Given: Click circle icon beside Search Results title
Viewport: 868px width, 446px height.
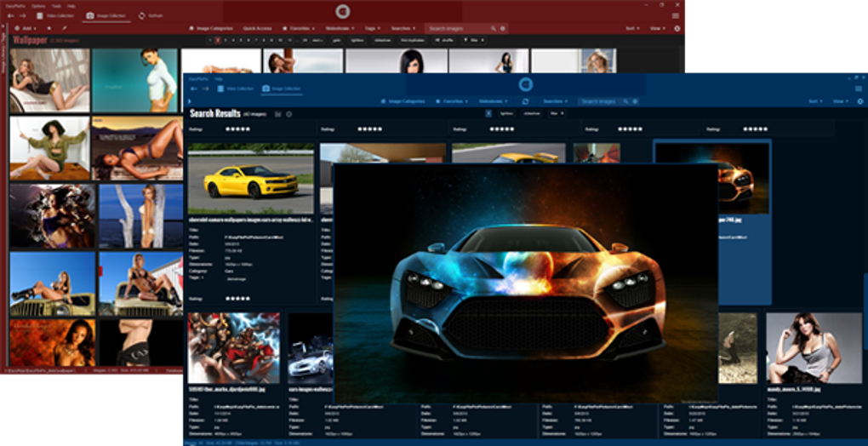Looking at the screenshot, I should [289, 114].
